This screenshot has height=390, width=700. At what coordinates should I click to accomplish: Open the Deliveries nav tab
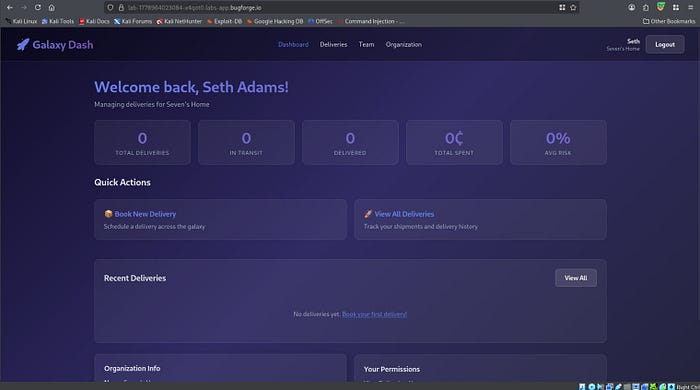point(333,45)
